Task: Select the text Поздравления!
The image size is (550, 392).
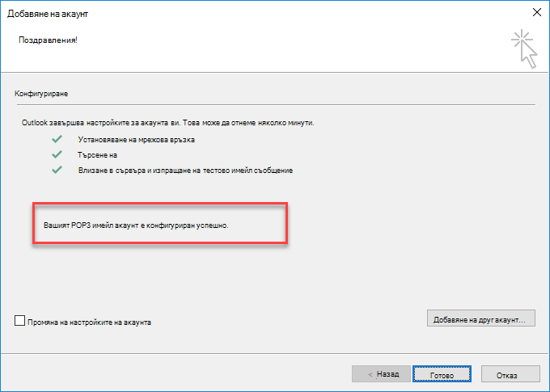Action: 48,40
